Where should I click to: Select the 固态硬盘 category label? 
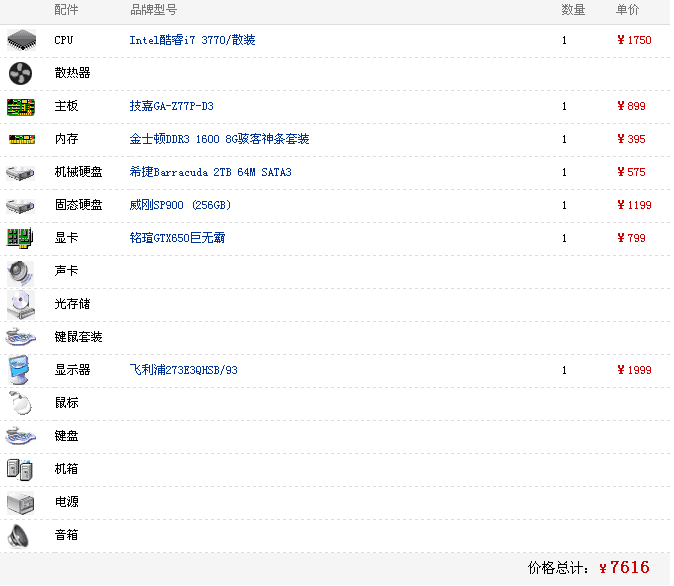coord(78,205)
